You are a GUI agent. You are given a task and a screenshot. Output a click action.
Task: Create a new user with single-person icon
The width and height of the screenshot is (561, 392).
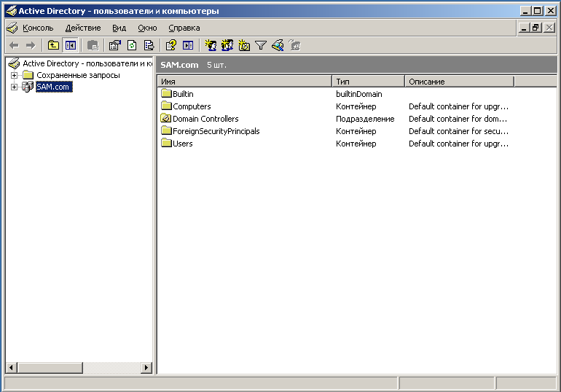pyautogui.click(x=211, y=45)
